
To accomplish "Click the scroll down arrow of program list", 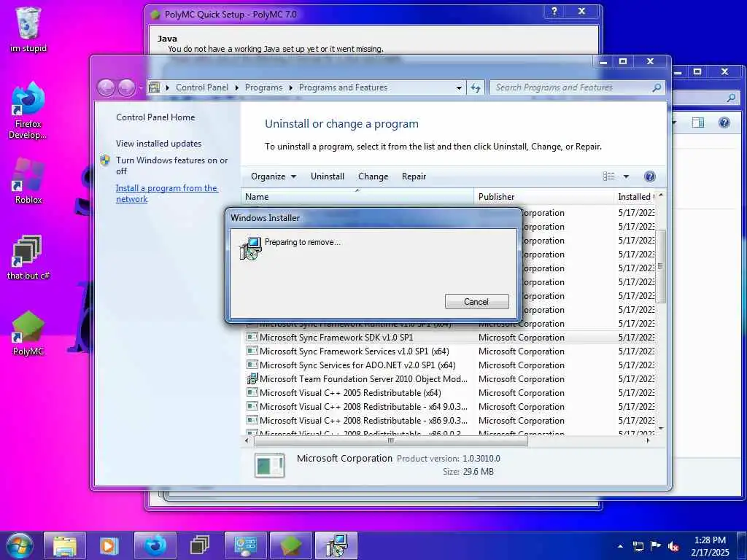I will pos(661,429).
